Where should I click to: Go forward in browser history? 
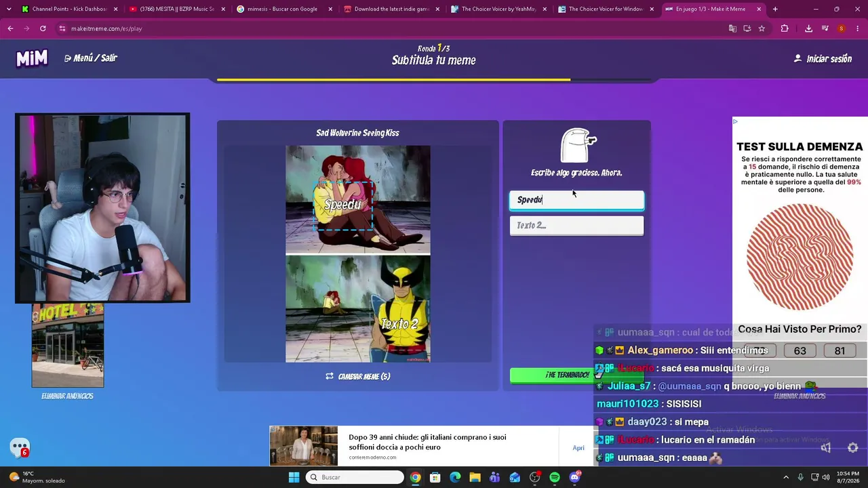pyautogui.click(x=26, y=28)
